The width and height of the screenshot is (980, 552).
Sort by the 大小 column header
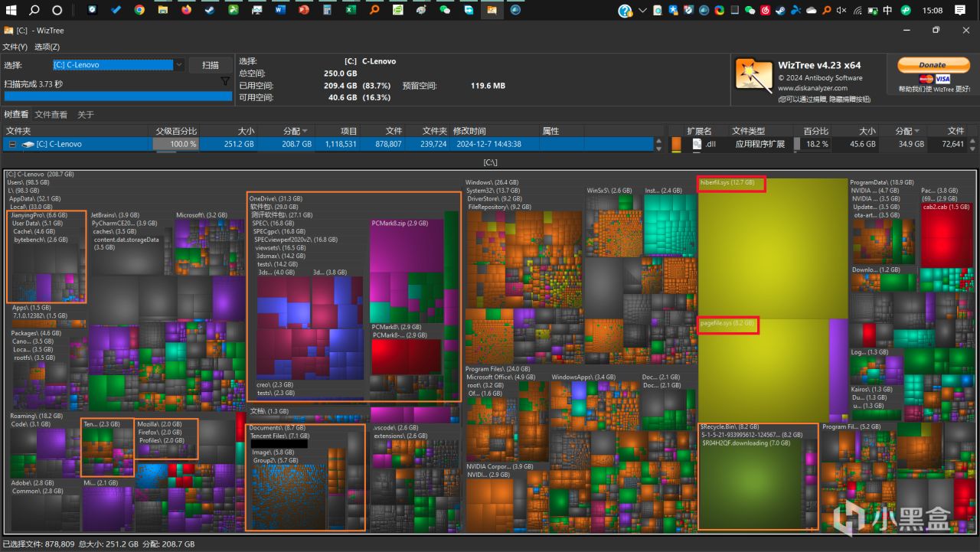(x=246, y=131)
